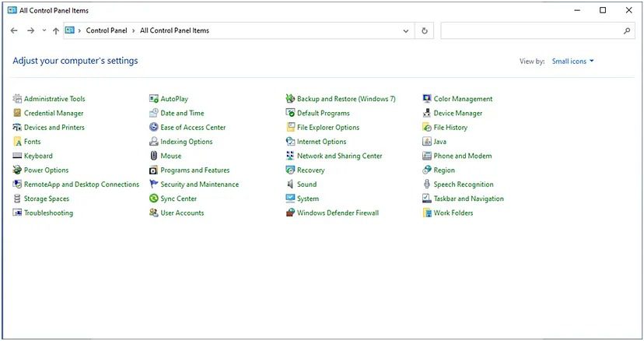644x341 pixels.
Task: Click the Power Options icon
Action: tap(17, 170)
